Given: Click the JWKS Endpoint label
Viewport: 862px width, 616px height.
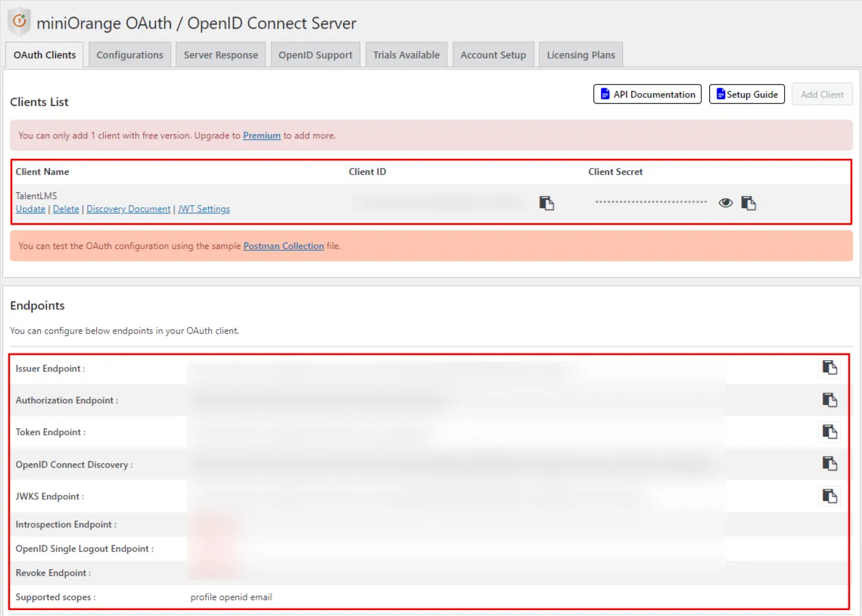Looking at the screenshot, I should [49, 496].
